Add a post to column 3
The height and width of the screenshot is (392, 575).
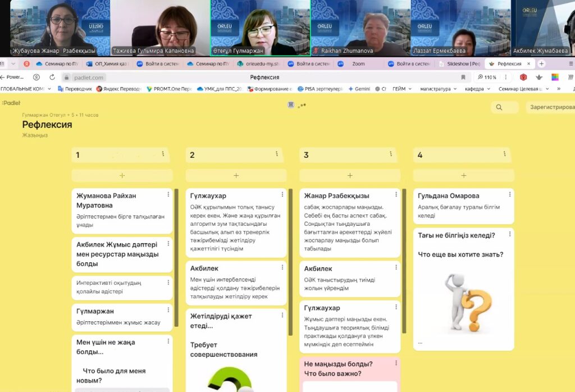[x=350, y=176]
